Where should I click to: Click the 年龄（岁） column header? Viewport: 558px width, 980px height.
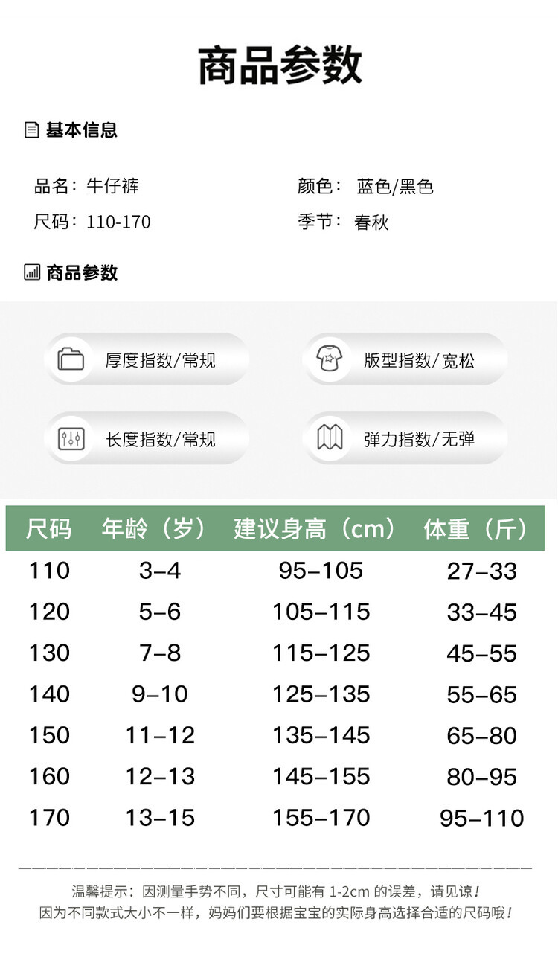[155, 529]
